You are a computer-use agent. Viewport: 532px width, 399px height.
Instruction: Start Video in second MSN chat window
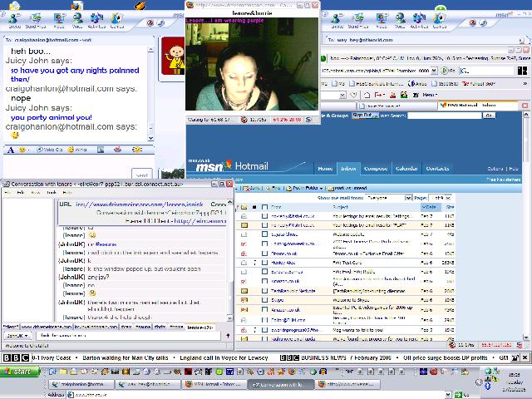coord(382,20)
